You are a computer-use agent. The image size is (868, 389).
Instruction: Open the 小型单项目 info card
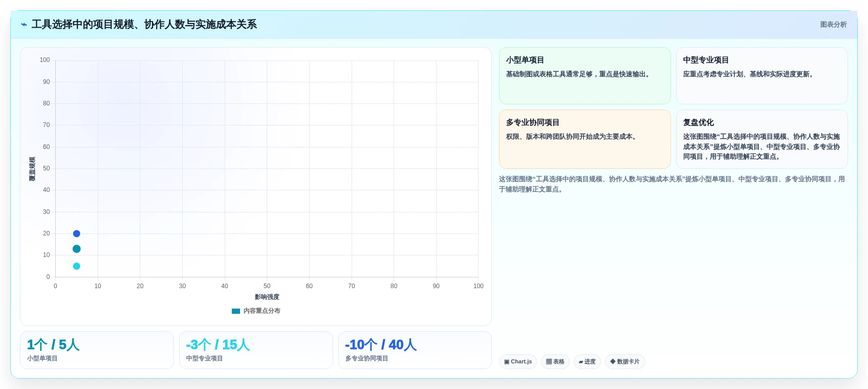click(584, 76)
